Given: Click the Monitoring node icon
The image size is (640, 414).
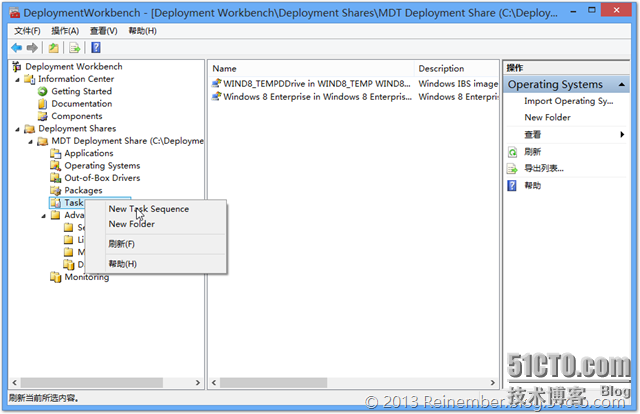Looking at the screenshot, I should pyautogui.click(x=55, y=277).
